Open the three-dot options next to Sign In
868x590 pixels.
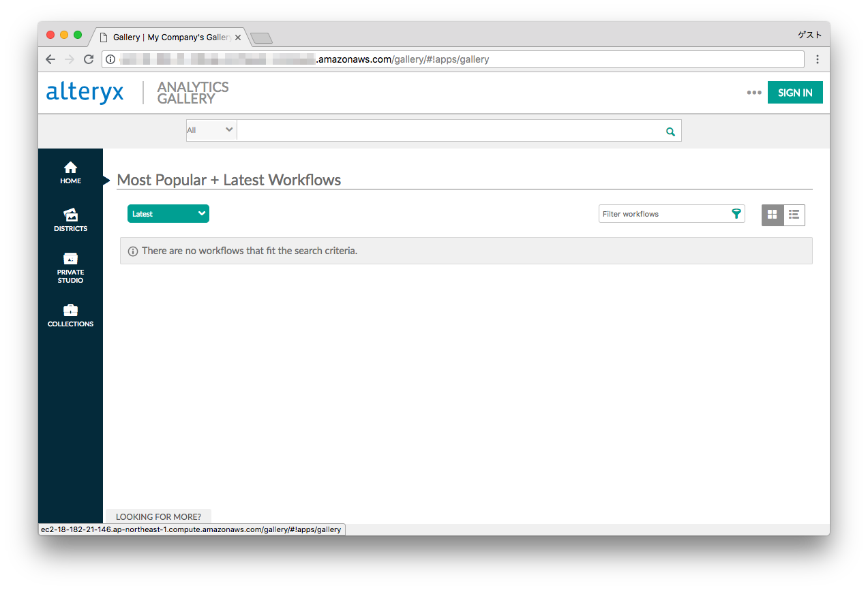[x=753, y=92]
